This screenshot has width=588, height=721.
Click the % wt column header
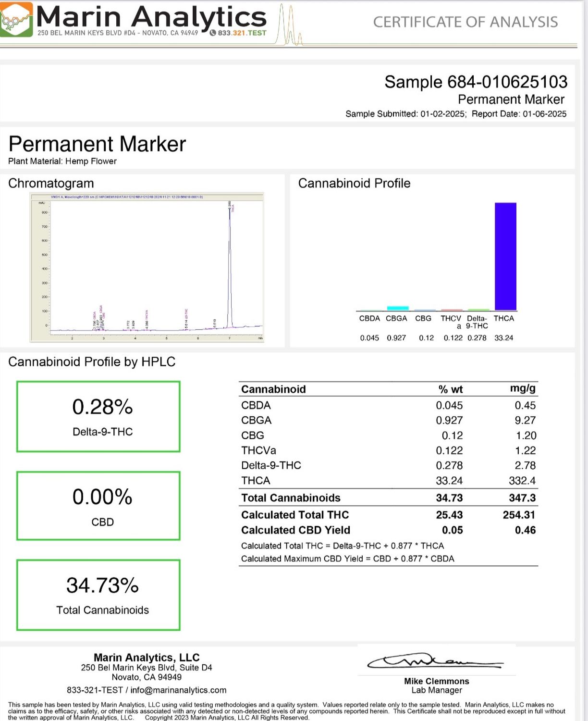pos(450,389)
